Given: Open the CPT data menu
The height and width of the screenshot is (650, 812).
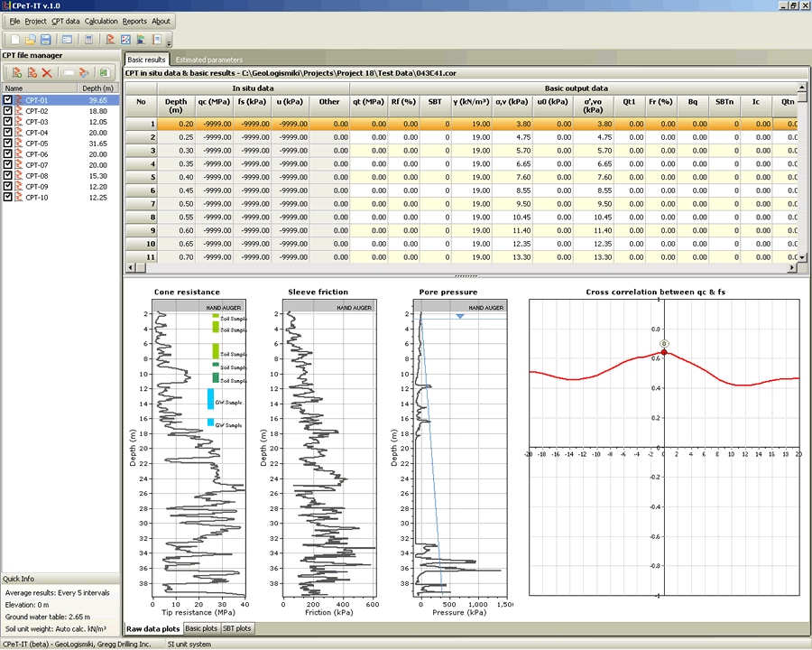Looking at the screenshot, I should [x=66, y=22].
